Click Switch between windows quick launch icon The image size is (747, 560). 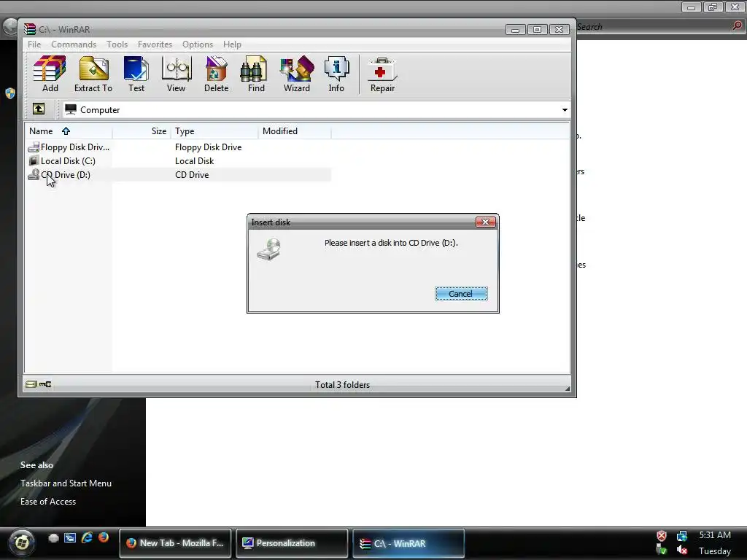[70, 538]
